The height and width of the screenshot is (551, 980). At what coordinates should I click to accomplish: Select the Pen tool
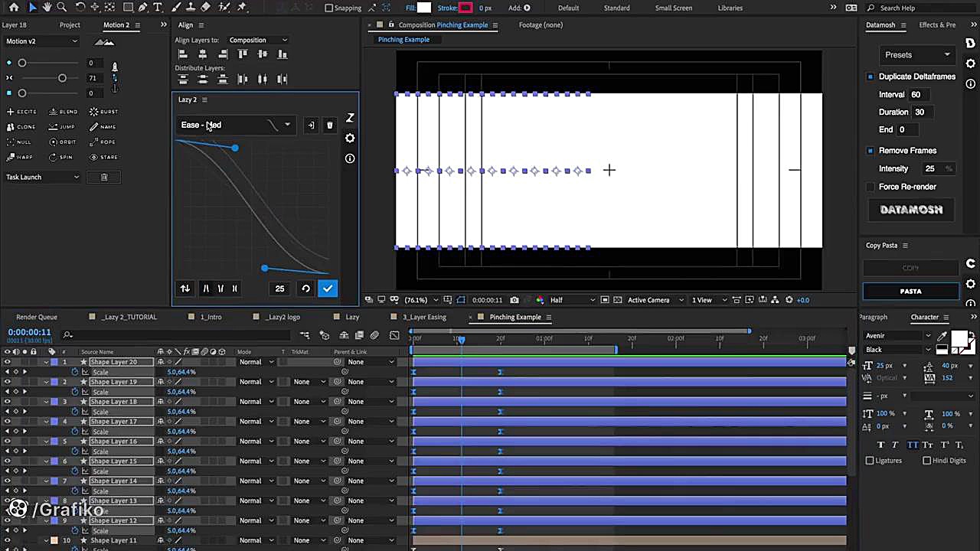142,8
